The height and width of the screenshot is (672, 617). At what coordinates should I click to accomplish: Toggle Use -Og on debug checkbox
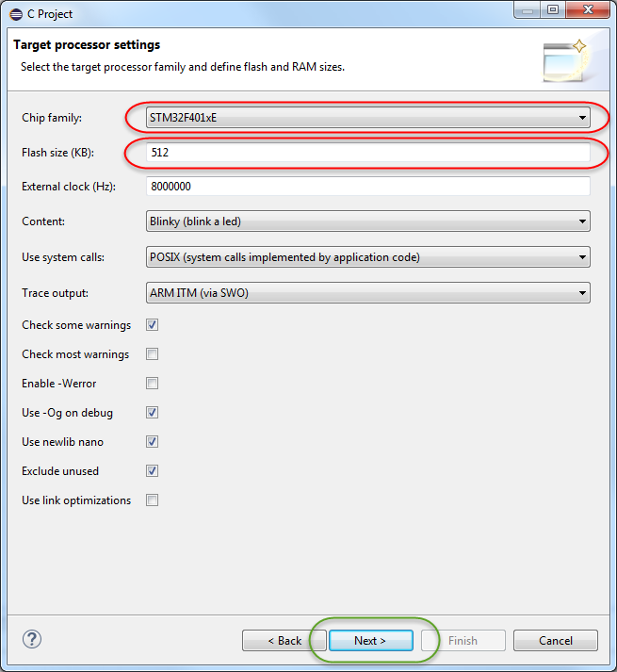coord(152,412)
